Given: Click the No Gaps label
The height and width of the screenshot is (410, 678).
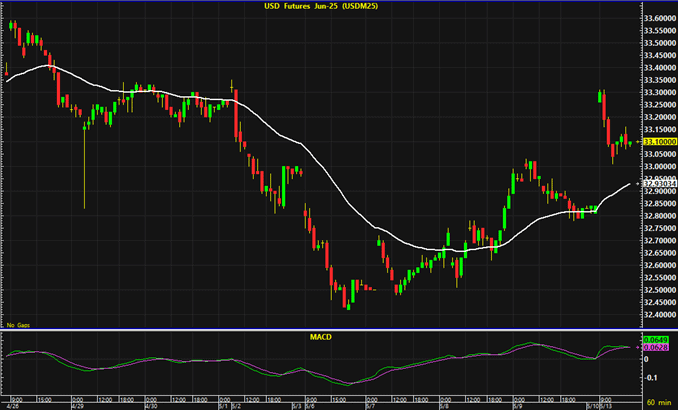Looking at the screenshot, I should 18,326.
